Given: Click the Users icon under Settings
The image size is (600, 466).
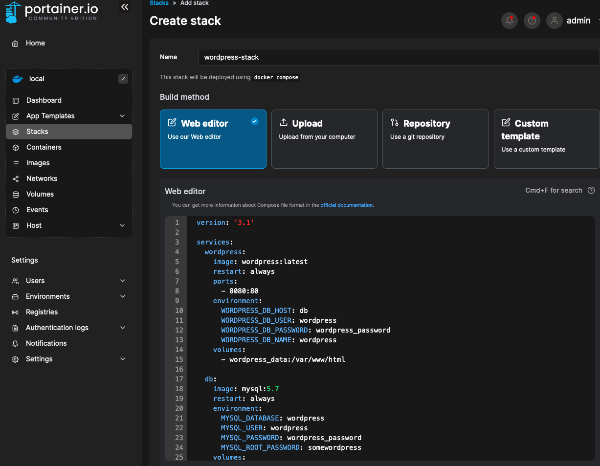Looking at the screenshot, I should (15, 281).
